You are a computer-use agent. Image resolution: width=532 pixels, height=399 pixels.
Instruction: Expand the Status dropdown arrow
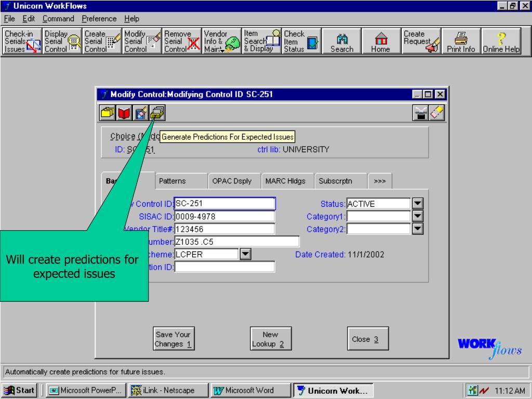tap(418, 204)
